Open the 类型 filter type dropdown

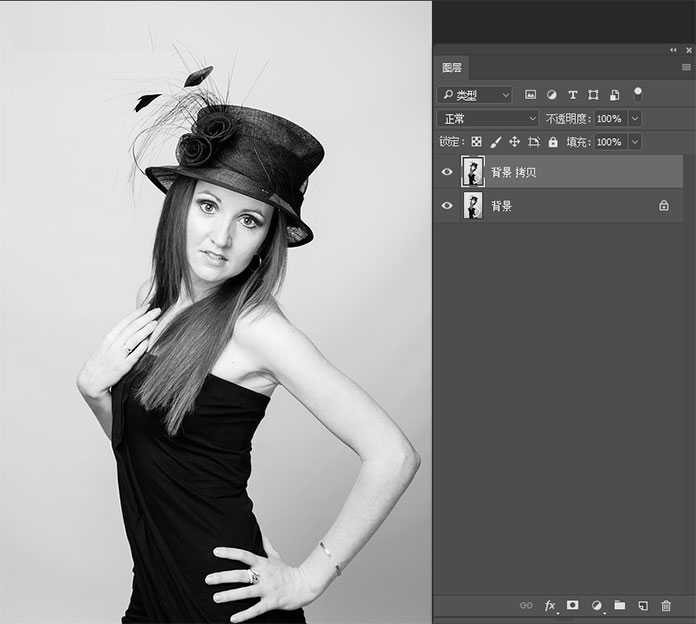[475, 95]
